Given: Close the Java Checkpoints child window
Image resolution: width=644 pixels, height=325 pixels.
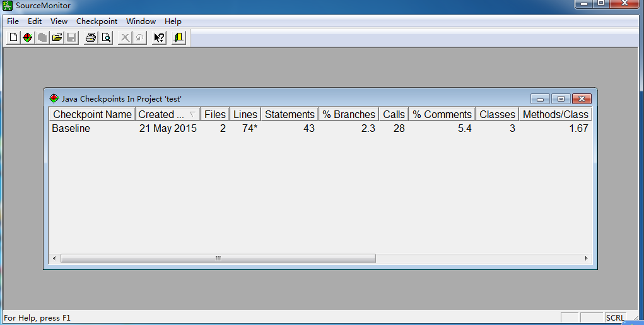Looking at the screenshot, I should click(582, 99).
